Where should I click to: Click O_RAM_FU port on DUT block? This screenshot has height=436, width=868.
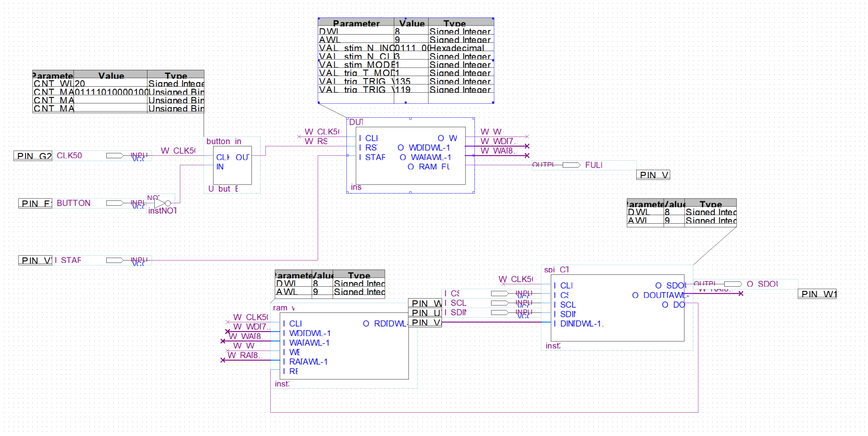[x=429, y=167]
